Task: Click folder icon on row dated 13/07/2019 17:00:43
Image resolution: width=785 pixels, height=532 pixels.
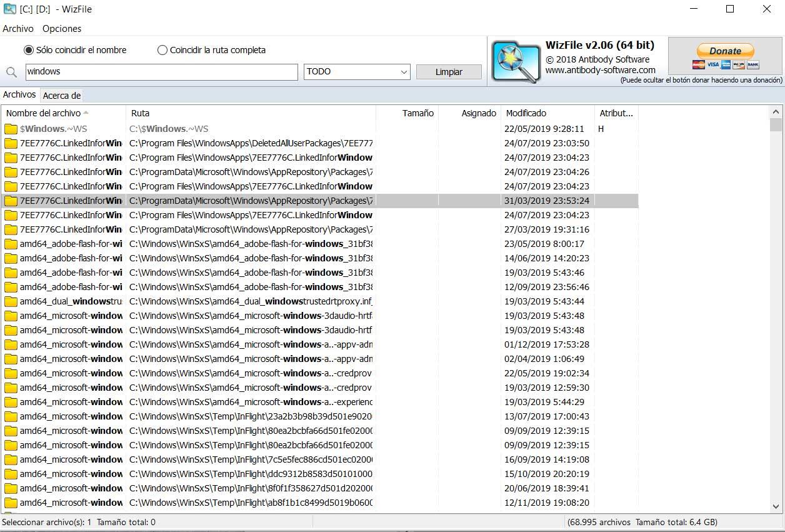Action: (x=11, y=416)
